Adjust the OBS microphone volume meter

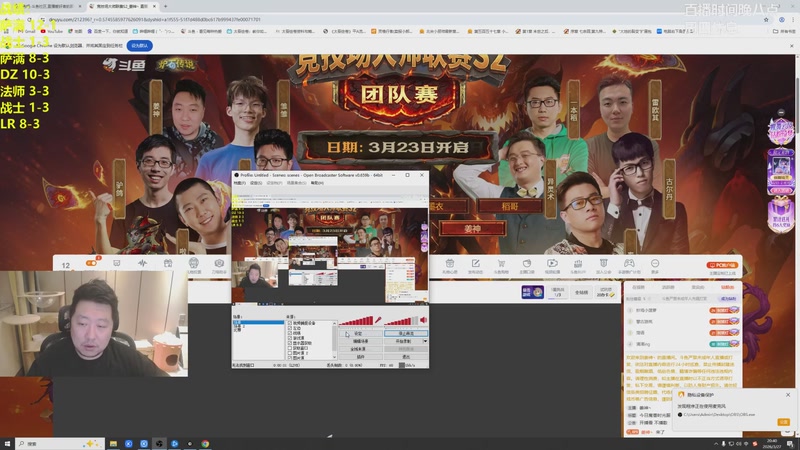click(x=357, y=320)
